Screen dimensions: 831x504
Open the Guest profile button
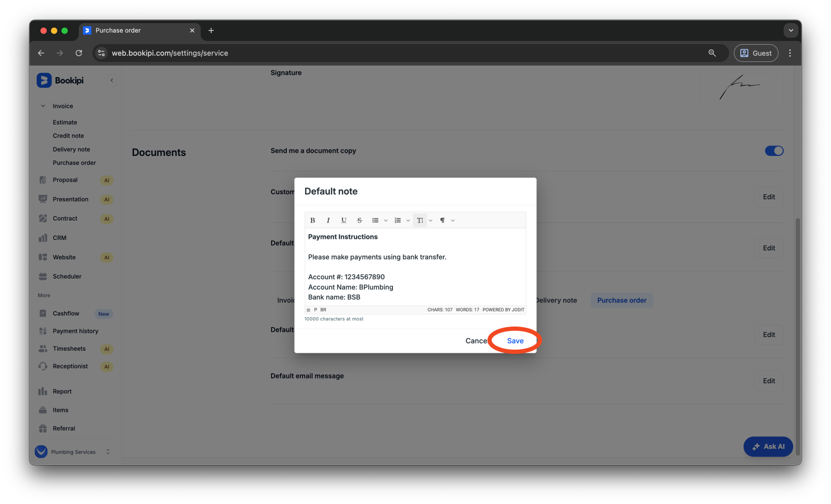[756, 53]
